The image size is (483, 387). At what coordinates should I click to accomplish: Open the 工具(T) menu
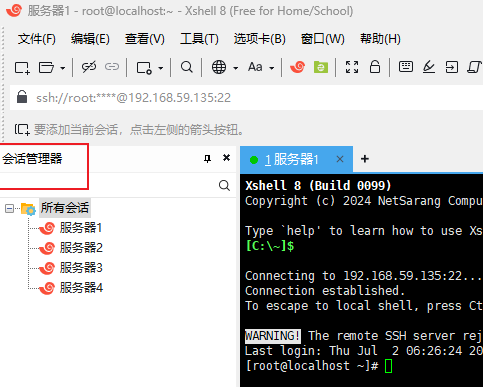pos(199,39)
